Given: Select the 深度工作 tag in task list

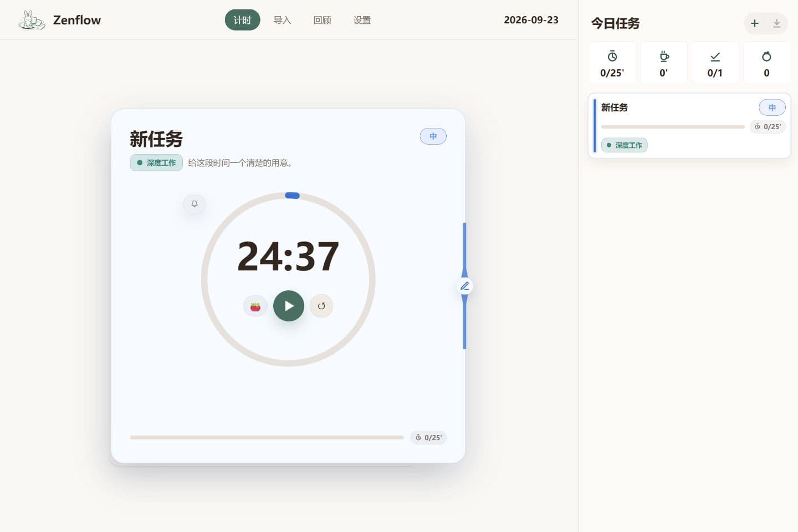Looking at the screenshot, I should tap(625, 145).
